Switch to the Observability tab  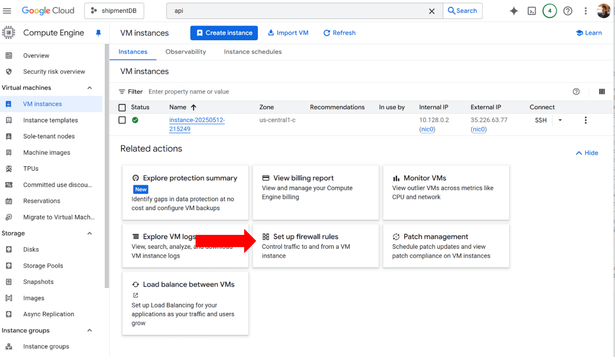pos(186,52)
